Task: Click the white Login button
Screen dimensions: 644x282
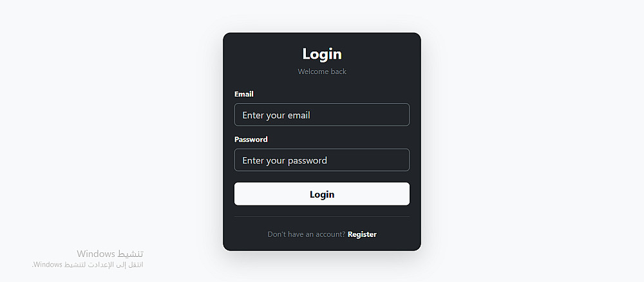Action: pos(321,194)
